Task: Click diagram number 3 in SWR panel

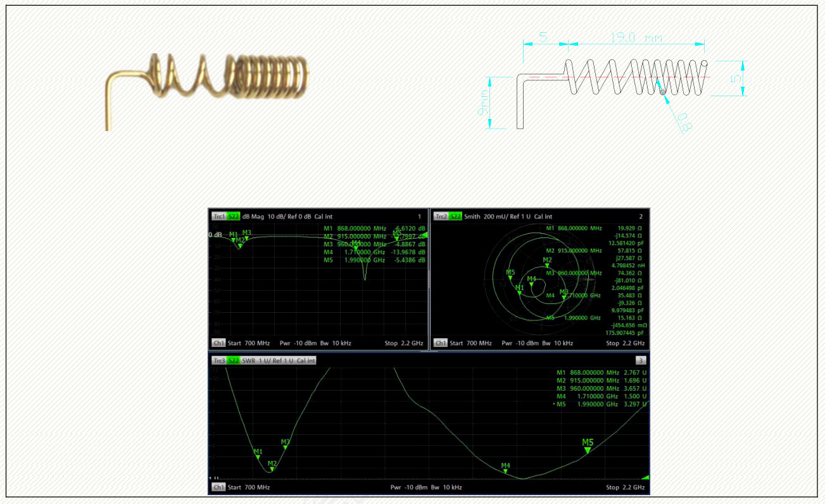Action: pyautogui.click(x=640, y=360)
